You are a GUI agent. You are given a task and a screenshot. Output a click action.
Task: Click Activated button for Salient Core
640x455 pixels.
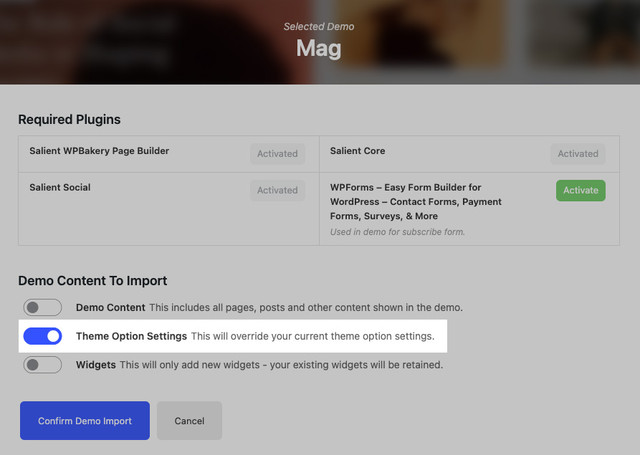[578, 154]
